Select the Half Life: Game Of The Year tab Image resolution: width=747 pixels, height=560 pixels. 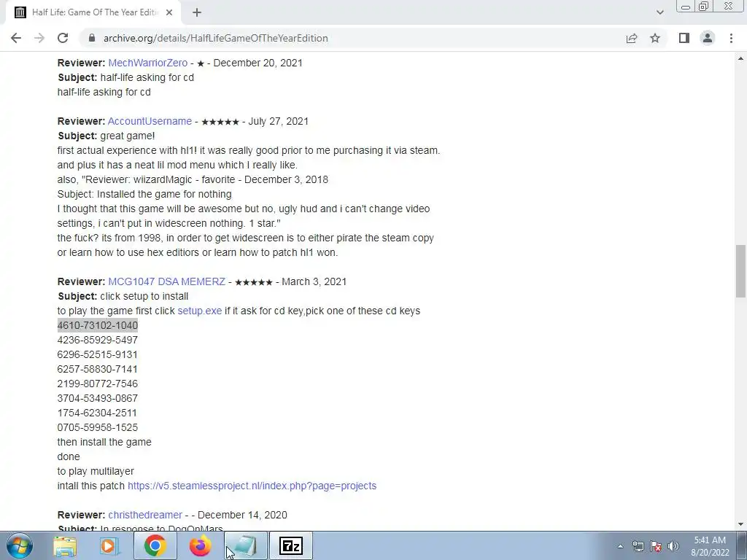click(x=94, y=12)
